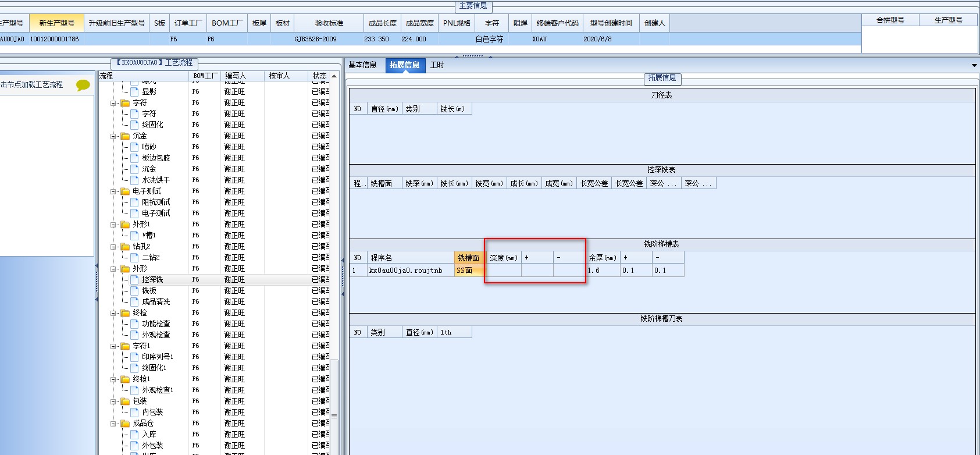The height and width of the screenshot is (455, 980).
Task: Click document icon beside 板边包胶
Action: pyautogui.click(x=134, y=158)
